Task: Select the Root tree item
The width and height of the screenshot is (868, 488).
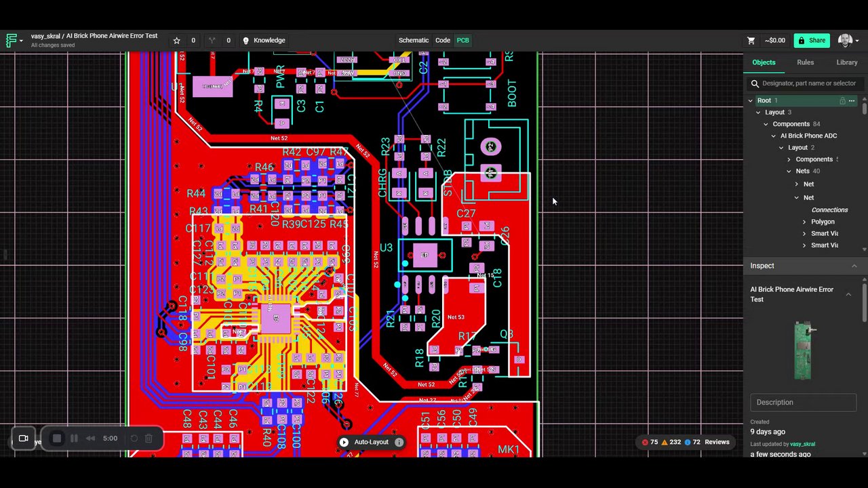Action: 764,100
